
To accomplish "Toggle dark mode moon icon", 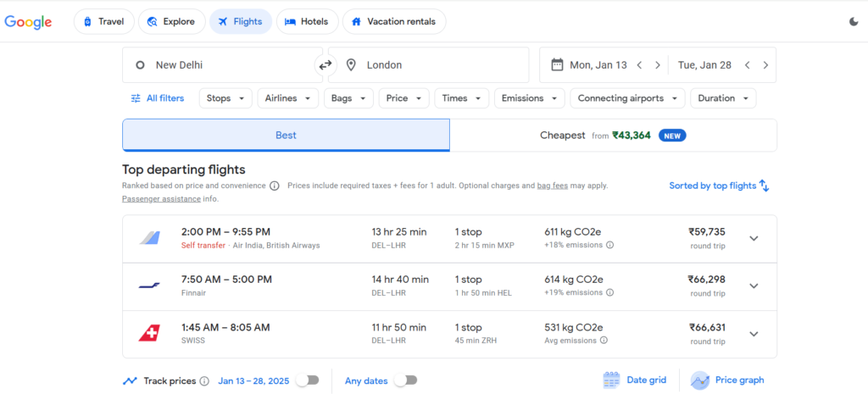I will (854, 21).
